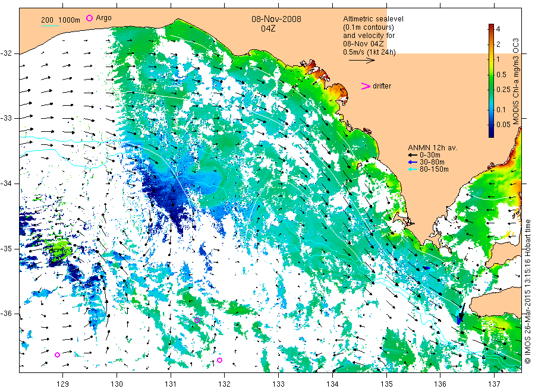The image size is (535, 392).
Task: Click the colorbar value 0.25
Action: pyautogui.click(x=503, y=90)
